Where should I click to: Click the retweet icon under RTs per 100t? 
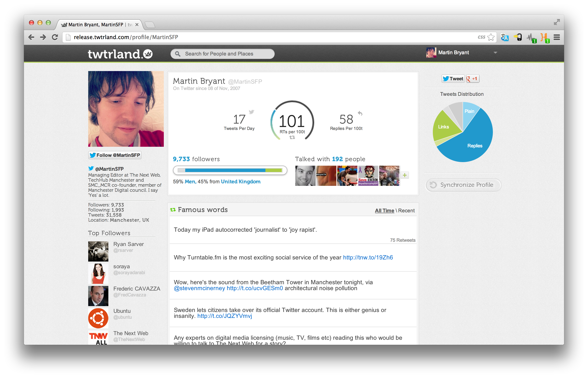292,137
